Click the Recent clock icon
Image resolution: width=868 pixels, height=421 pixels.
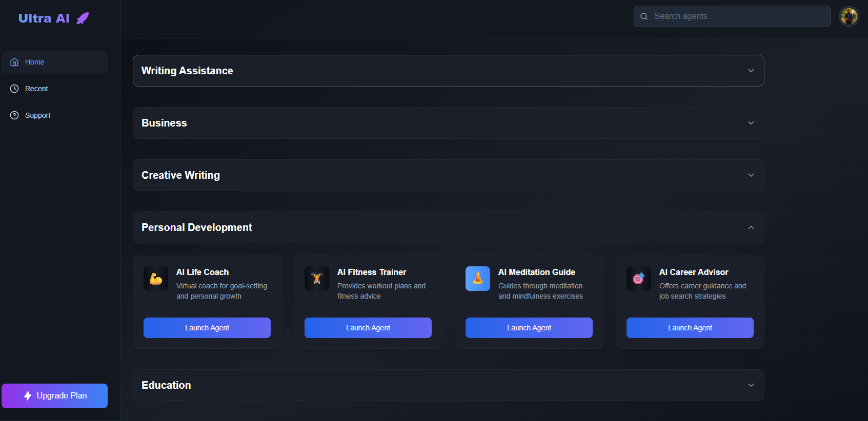[14, 89]
